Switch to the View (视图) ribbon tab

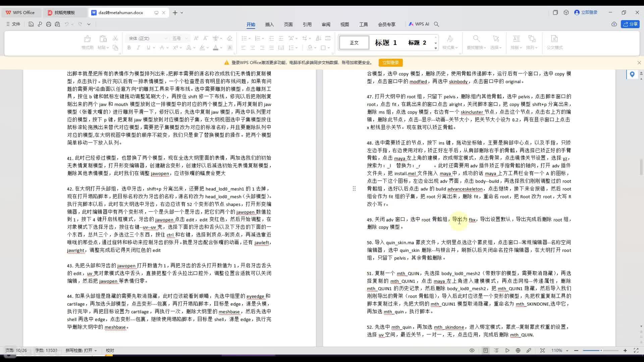pos(344,24)
